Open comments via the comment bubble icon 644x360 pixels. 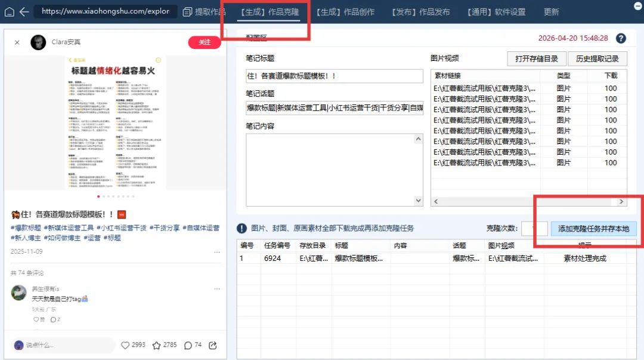tap(188, 344)
